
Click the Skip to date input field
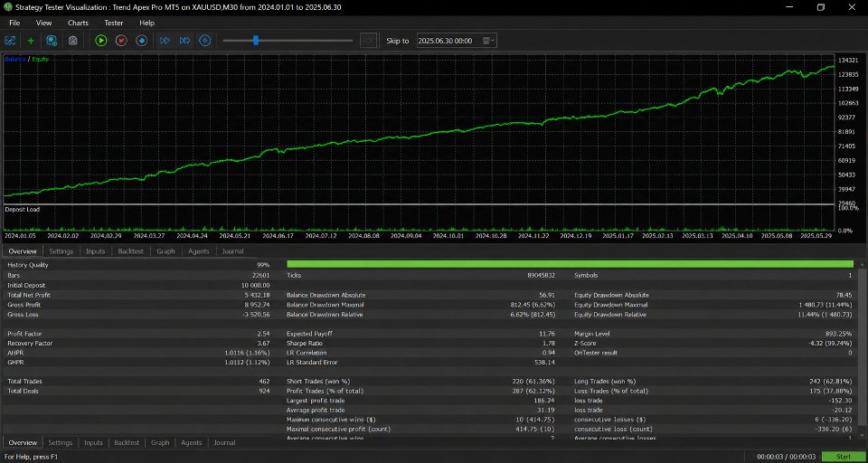pos(449,41)
